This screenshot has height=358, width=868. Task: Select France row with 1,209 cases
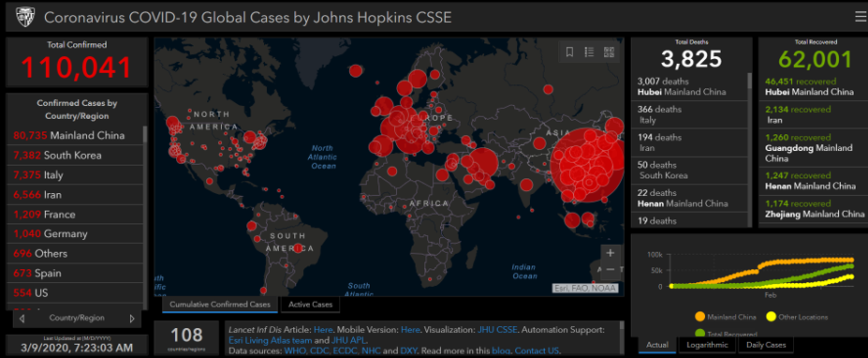pyautogui.click(x=75, y=215)
